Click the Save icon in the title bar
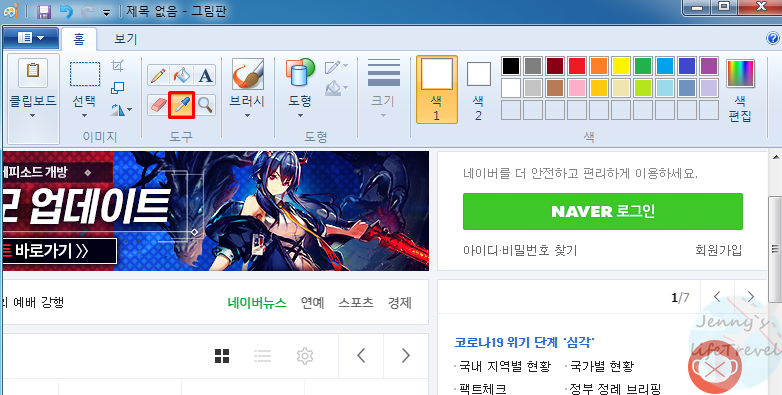The image size is (782, 395). click(x=44, y=11)
